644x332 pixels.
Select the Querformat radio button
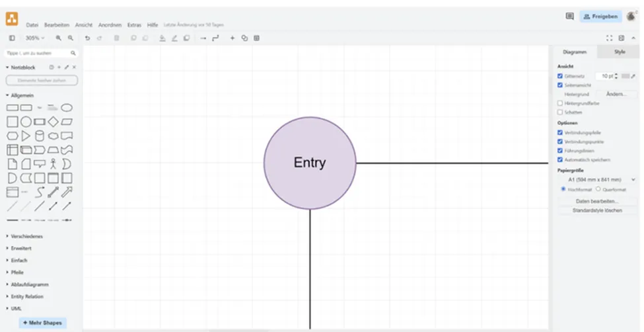[598, 189]
